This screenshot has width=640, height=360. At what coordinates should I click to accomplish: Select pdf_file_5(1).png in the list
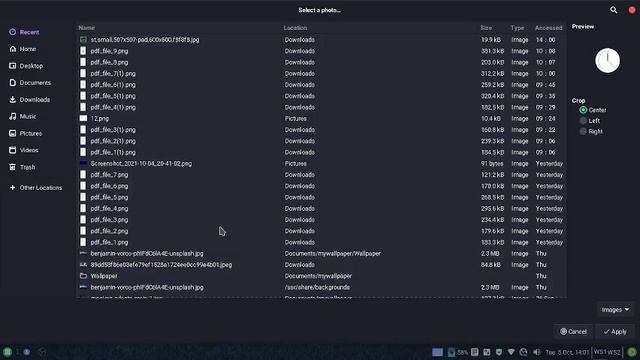tap(321, 96)
